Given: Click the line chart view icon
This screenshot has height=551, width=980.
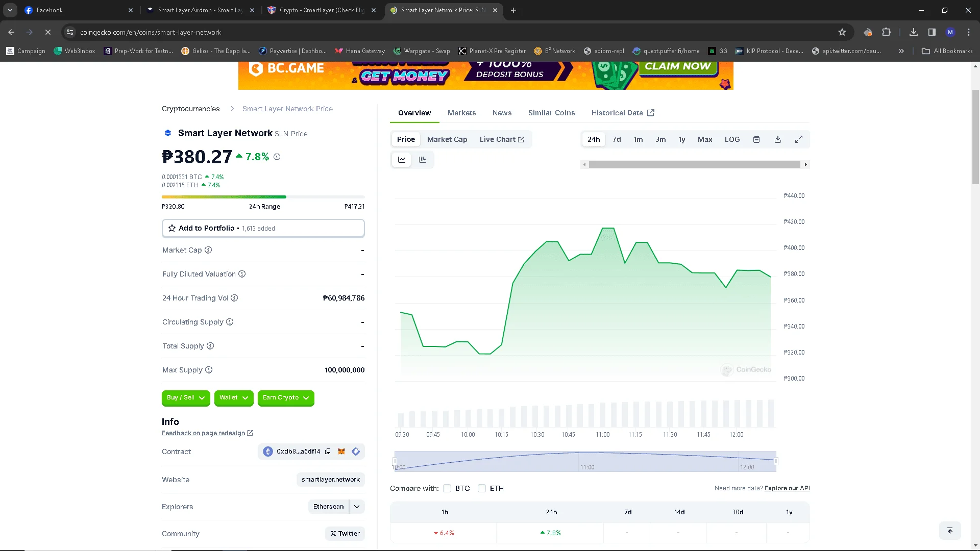Looking at the screenshot, I should pyautogui.click(x=402, y=160).
